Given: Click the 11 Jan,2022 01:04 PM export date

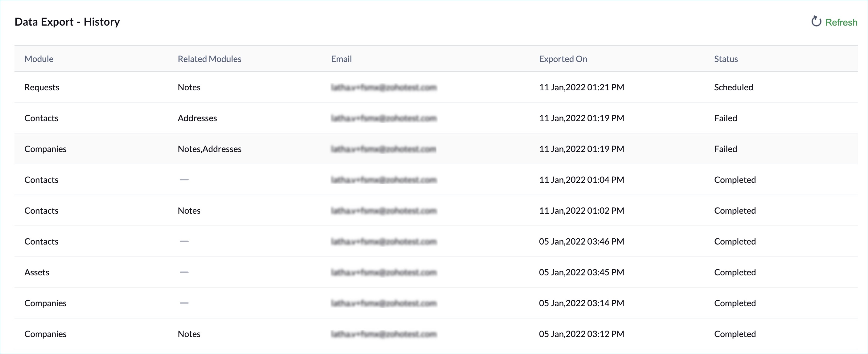Looking at the screenshot, I should pyautogui.click(x=581, y=180).
